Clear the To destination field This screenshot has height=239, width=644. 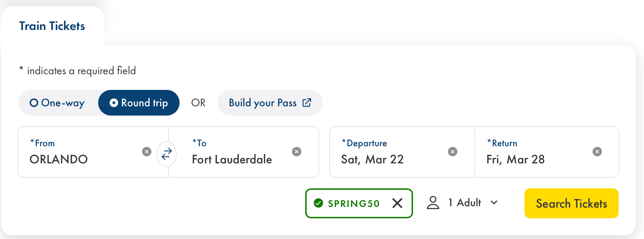pyautogui.click(x=297, y=152)
